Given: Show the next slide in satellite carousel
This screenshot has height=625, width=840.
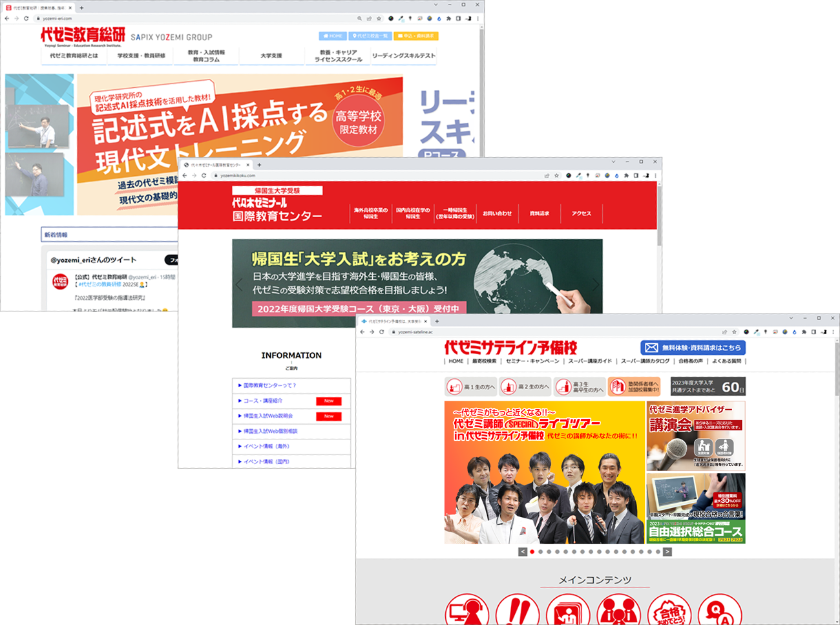Looking at the screenshot, I should pos(667,552).
